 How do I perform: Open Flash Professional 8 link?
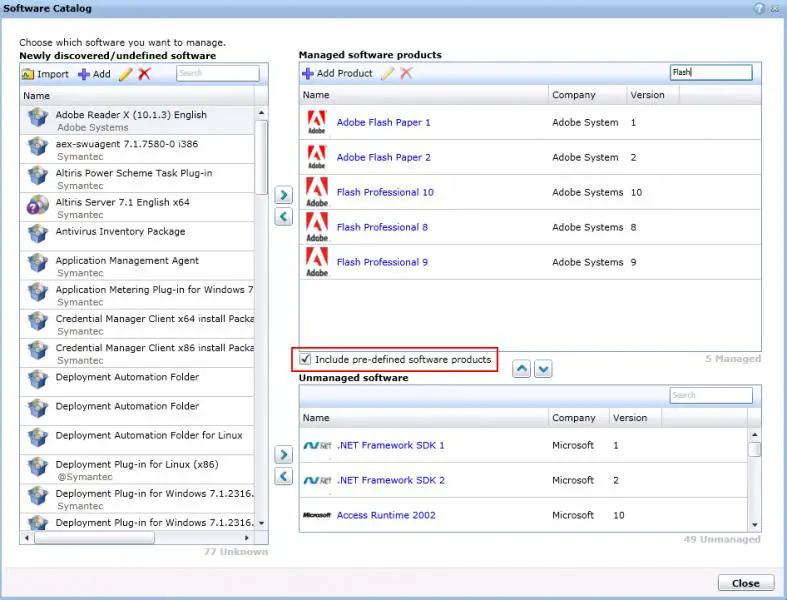[382, 227]
